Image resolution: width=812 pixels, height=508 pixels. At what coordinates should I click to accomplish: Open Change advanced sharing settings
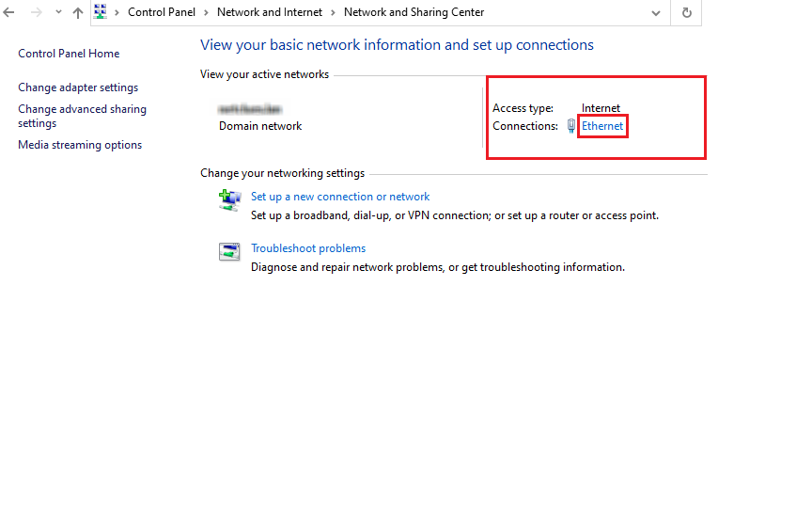point(83,116)
